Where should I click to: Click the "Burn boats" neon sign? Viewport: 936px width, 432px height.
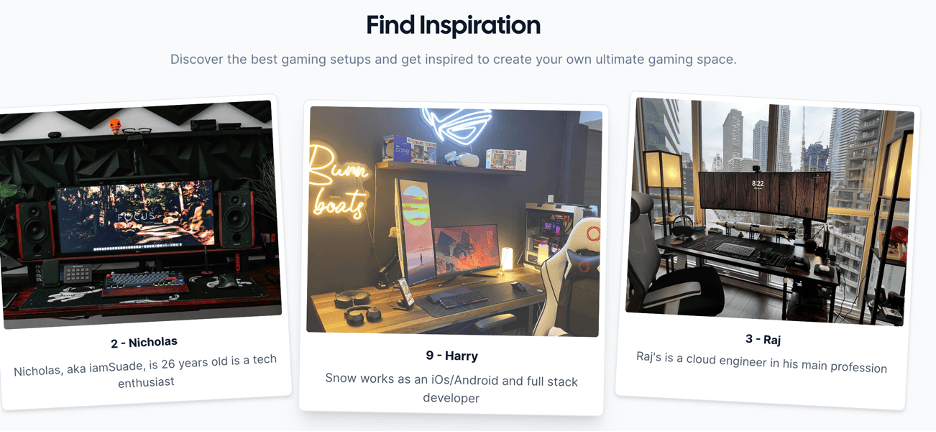pyautogui.click(x=338, y=182)
